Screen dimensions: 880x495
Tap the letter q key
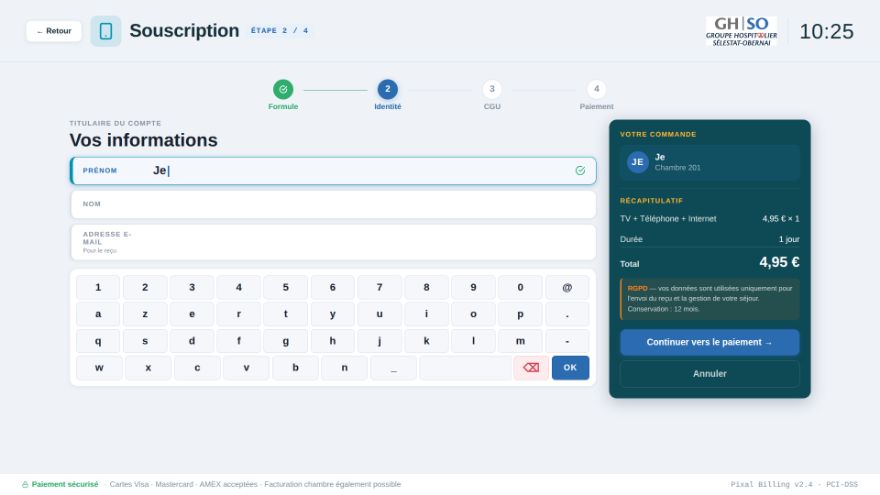(x=98, y=341)
